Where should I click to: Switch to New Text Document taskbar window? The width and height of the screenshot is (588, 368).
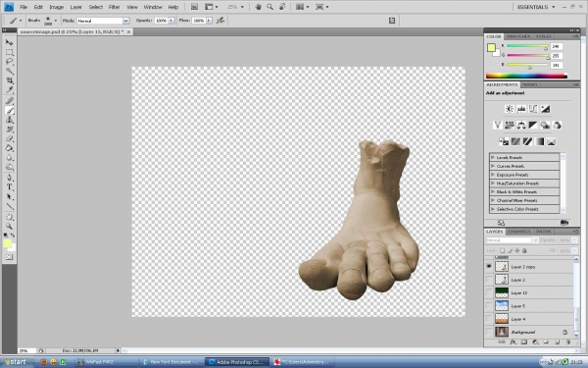pos(171,362)
